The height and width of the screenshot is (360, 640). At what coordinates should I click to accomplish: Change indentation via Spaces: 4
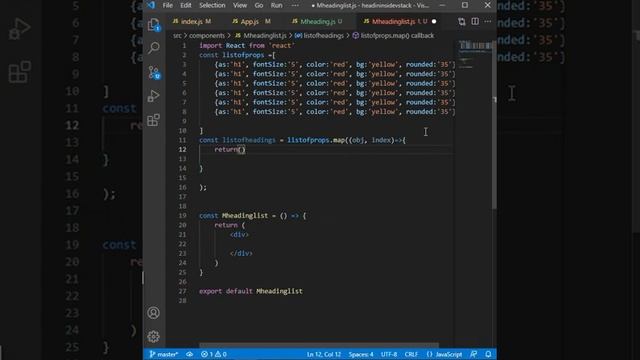[361, 354]
